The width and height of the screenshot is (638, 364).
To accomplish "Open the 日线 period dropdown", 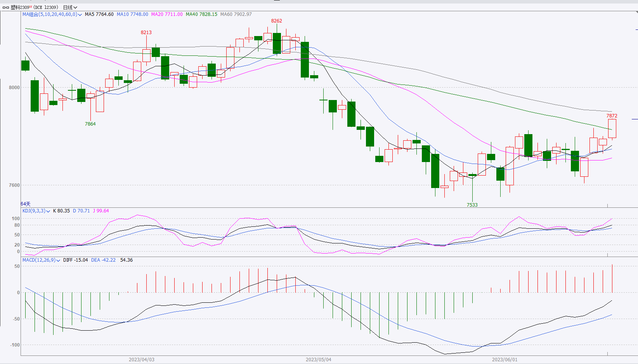I will pos(70,7).
